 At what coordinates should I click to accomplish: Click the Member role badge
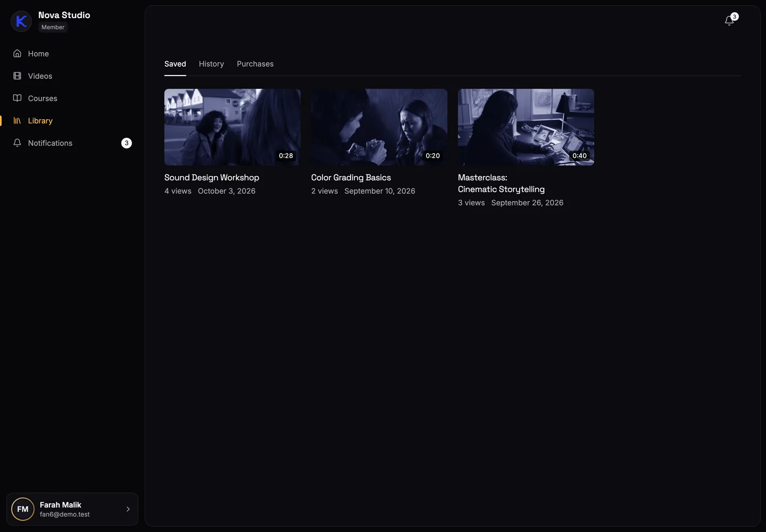click(53, 27)
